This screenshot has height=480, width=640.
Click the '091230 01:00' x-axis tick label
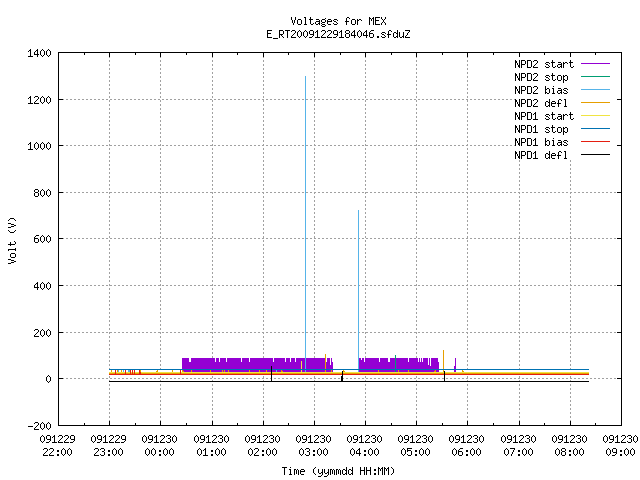pyautogui.click(x=211, y=446)
